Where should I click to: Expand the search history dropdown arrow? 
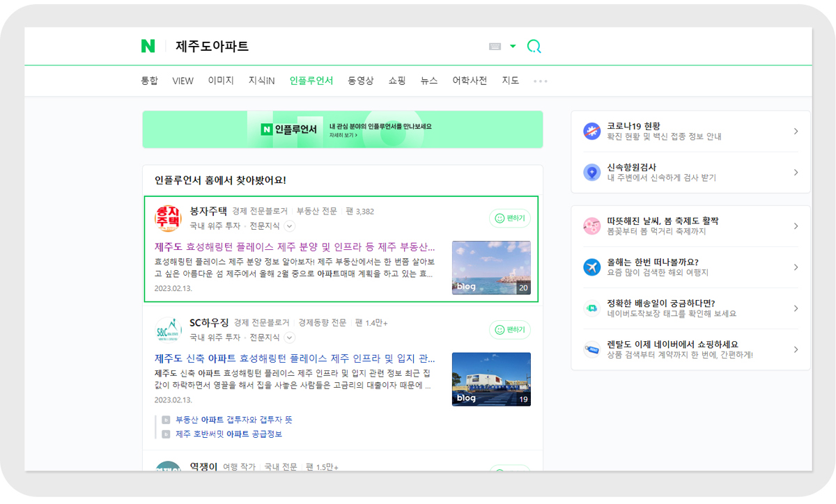point(513,47)
